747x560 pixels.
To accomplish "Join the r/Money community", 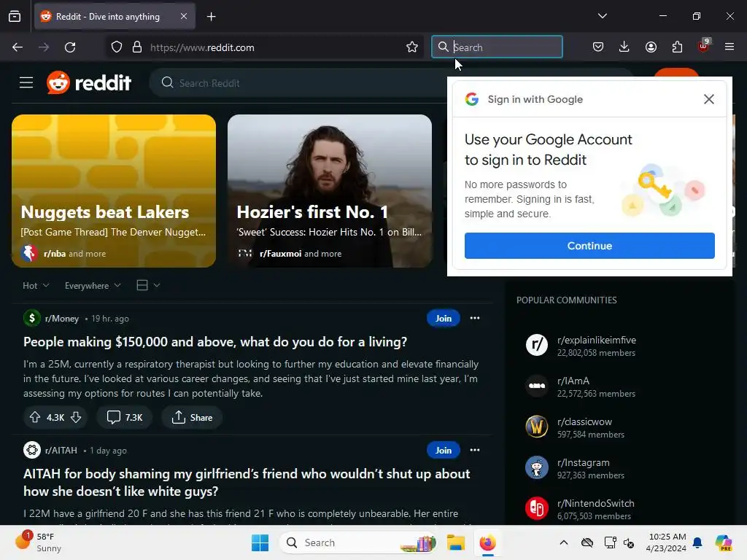I will click(x=443, y=319).
